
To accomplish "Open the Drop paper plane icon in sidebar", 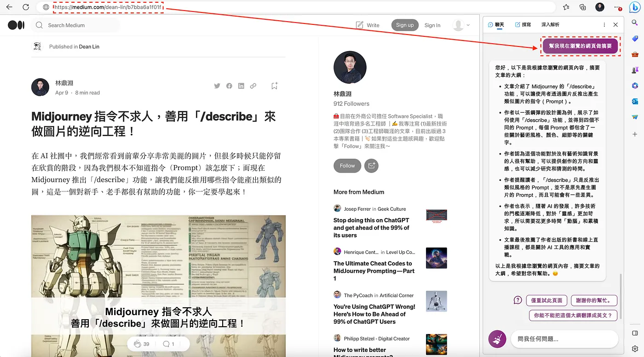I will point(635,117).
